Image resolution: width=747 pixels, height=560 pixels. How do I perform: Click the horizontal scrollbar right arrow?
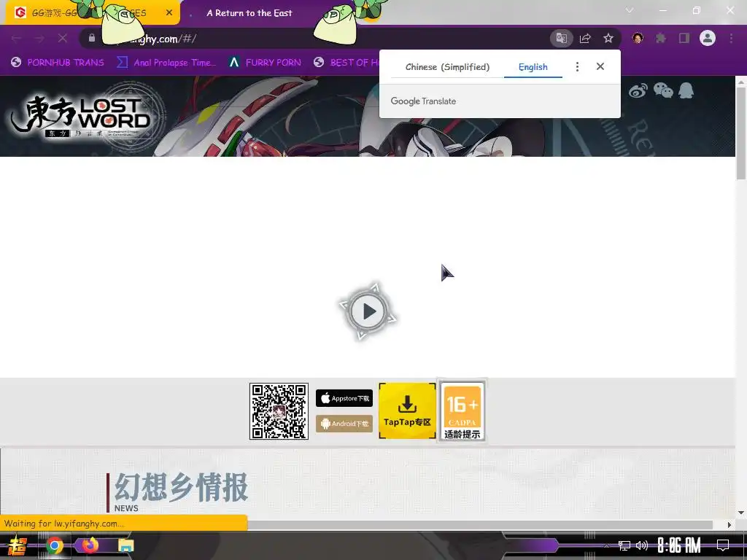coord(729,524)
